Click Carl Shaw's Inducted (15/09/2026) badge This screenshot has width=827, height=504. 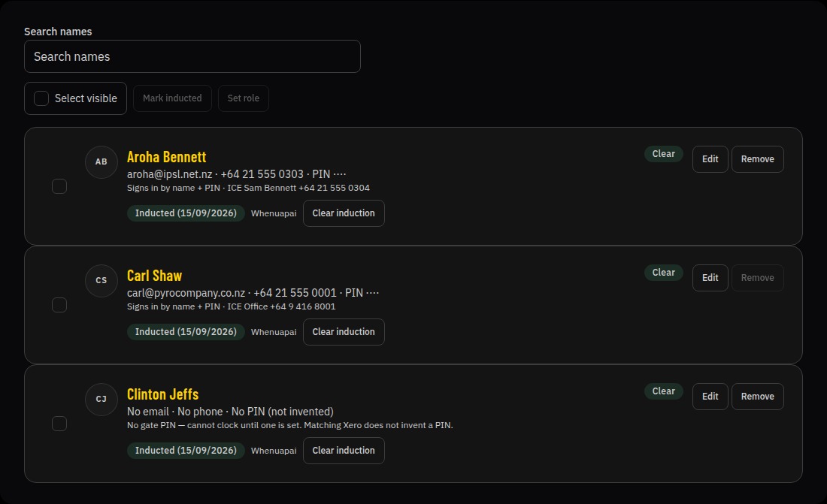tap(186, 332)
